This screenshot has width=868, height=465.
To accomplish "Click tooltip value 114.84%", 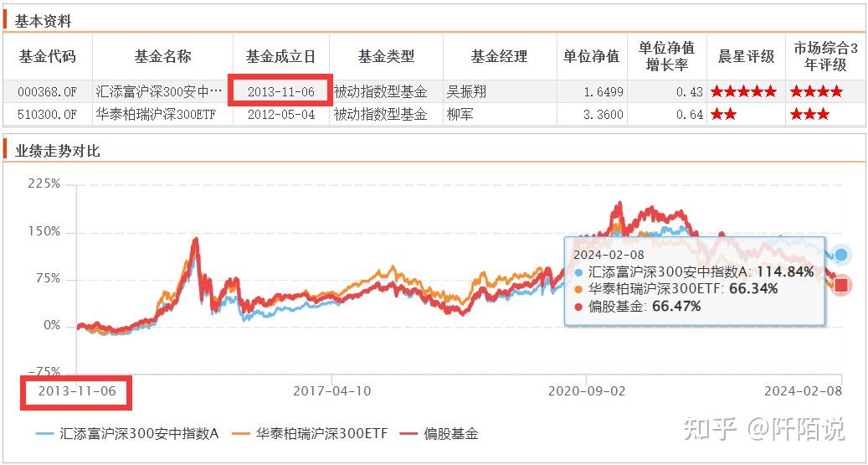I will point(785,271).
